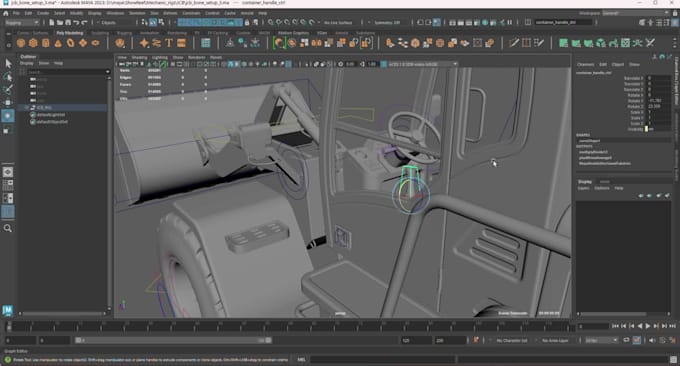This screenshot has height=366, width=680.
Task: Open the File menu
Action: pyautogui.click(x=16, y=13)
